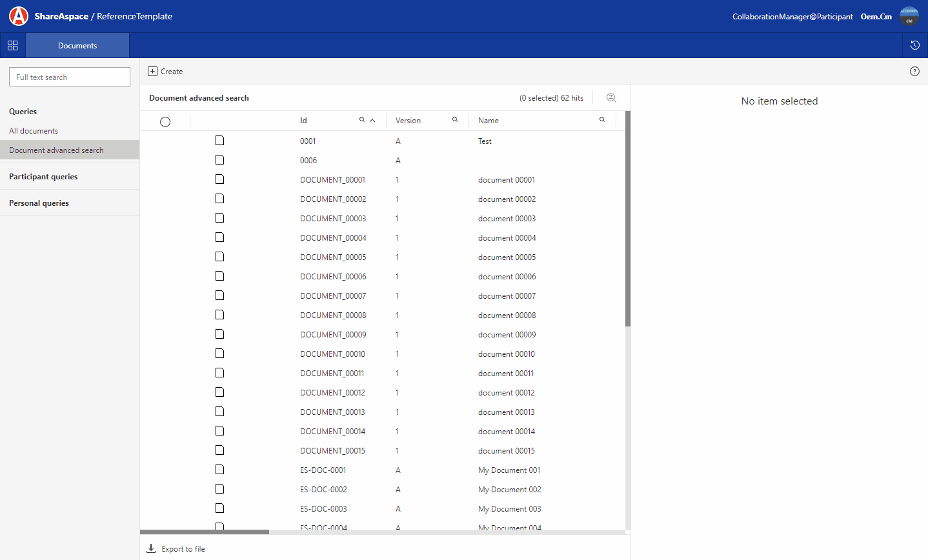The height and width of the screenshot is (560, 928).
Task: Click the Create button
Action: 165,71
